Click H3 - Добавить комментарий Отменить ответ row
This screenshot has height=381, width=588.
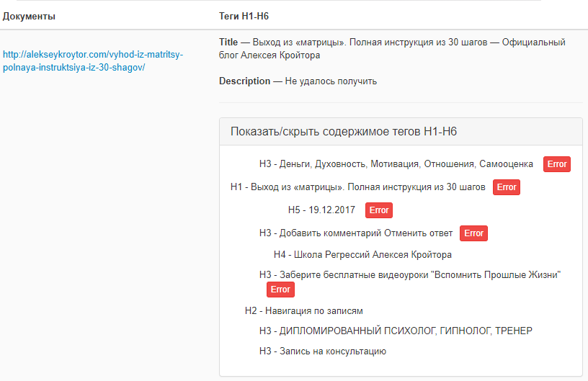[356, 233]
